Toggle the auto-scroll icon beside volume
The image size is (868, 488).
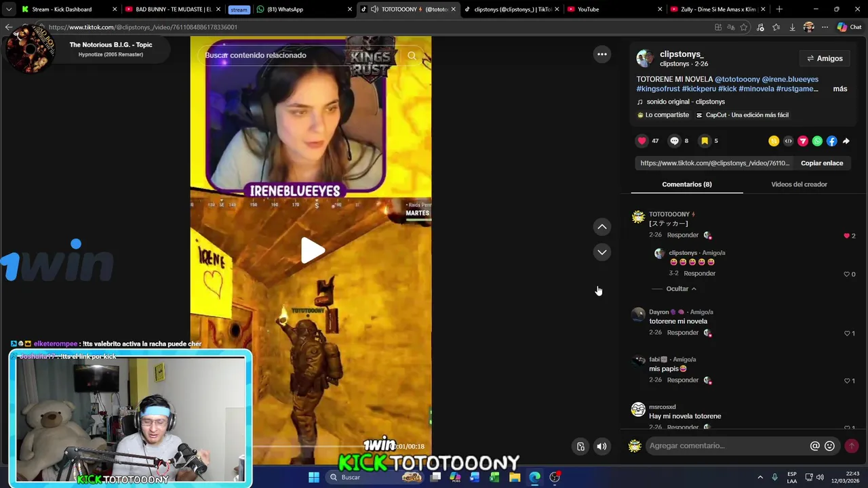point(580,446)
